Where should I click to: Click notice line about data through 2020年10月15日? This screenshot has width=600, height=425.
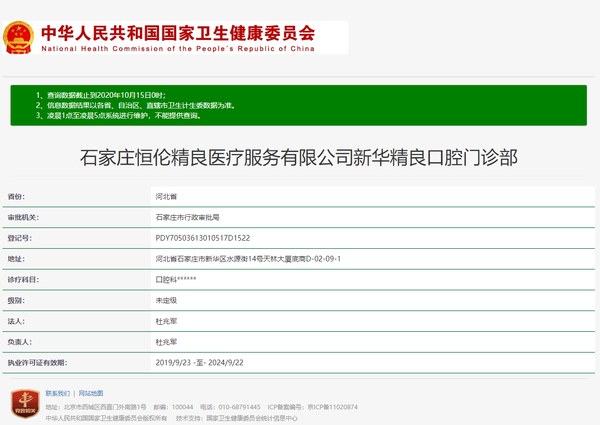click(101, 95)
